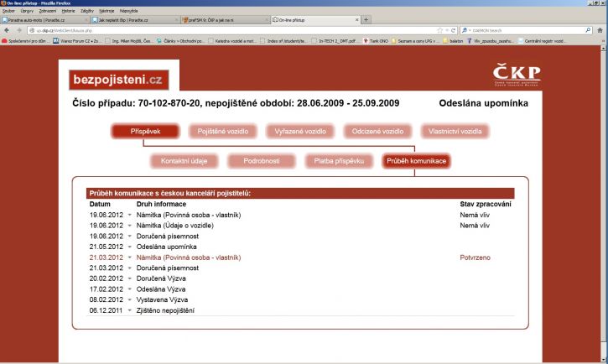Select the Odcizené vozidlo button
The image size is (608, 364).
[377, 132]
